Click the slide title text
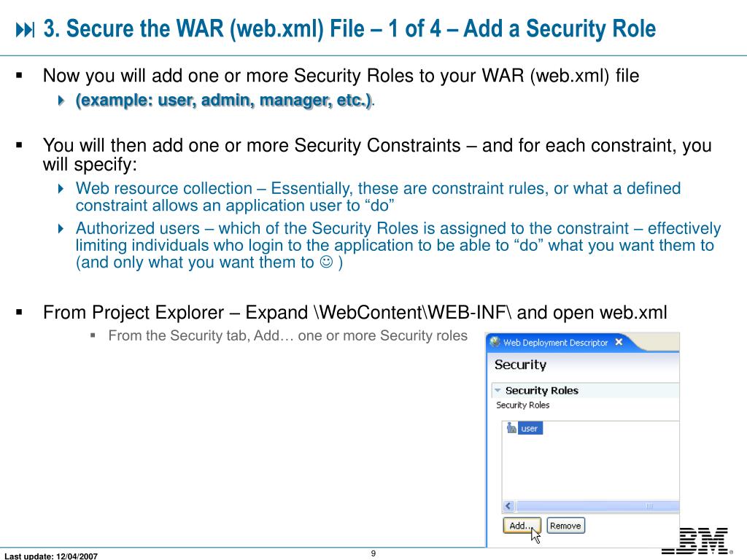This screenshot has height=560, width=747. point(349,29)
